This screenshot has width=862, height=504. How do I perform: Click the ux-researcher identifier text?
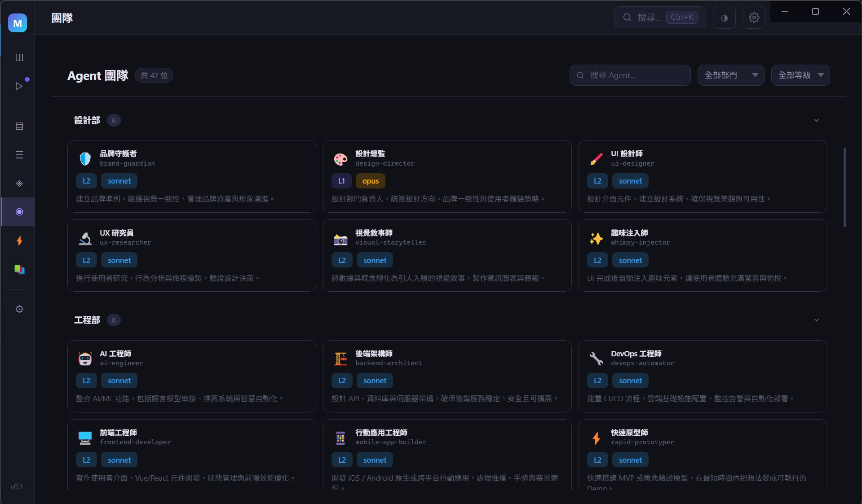click(x=125, y=242)
